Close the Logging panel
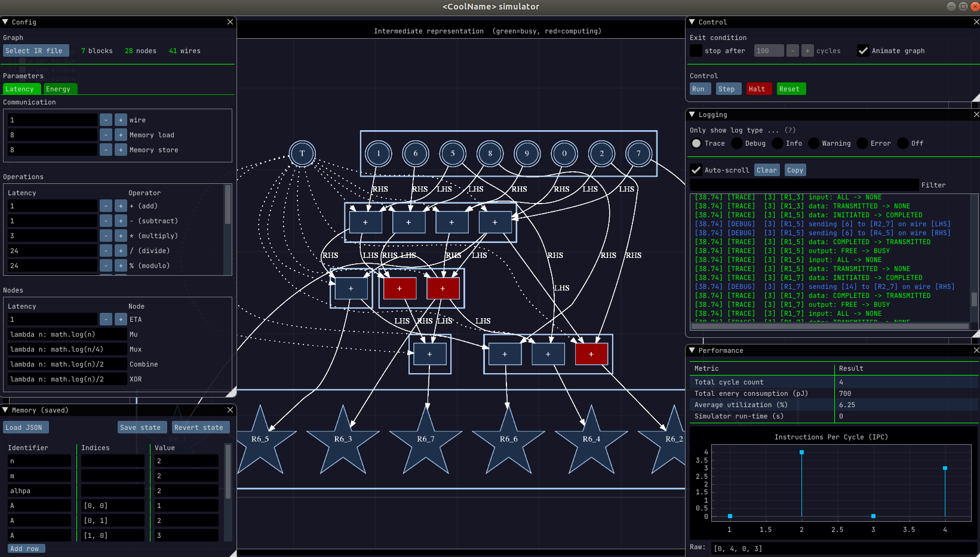Image resolution: width=980 pixels, height=557 pixels. pos(976,115)
